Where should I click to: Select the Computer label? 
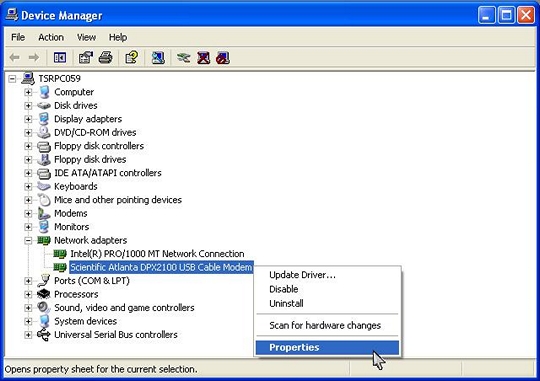click(74, 92)
